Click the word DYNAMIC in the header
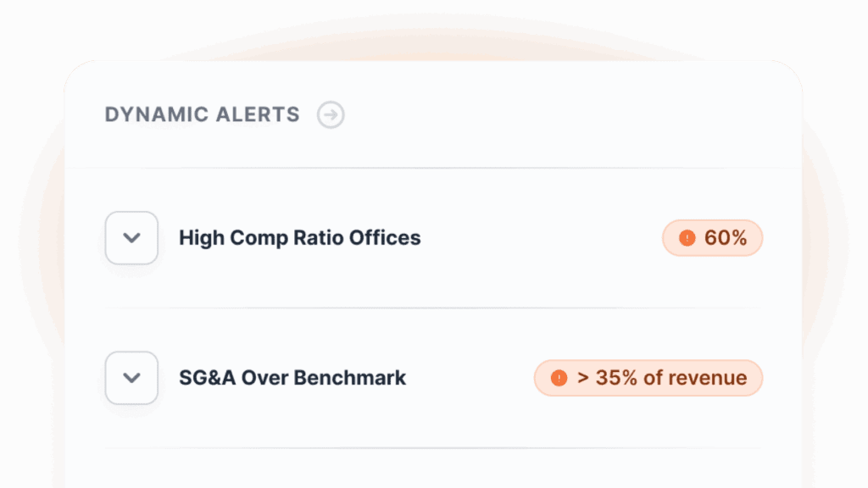This screenshot has height=488, width=868. pyautogui.click(x=145, y=114)
